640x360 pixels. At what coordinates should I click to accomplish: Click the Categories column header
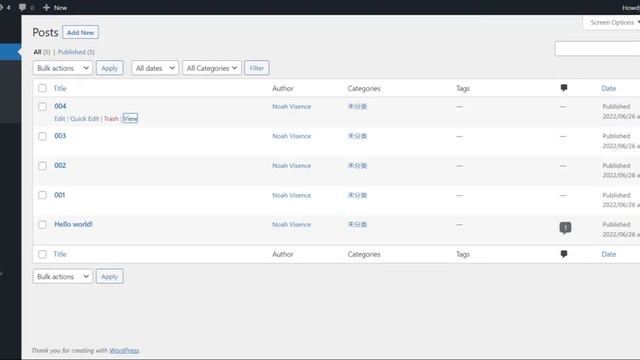click(x=364, y=88)
